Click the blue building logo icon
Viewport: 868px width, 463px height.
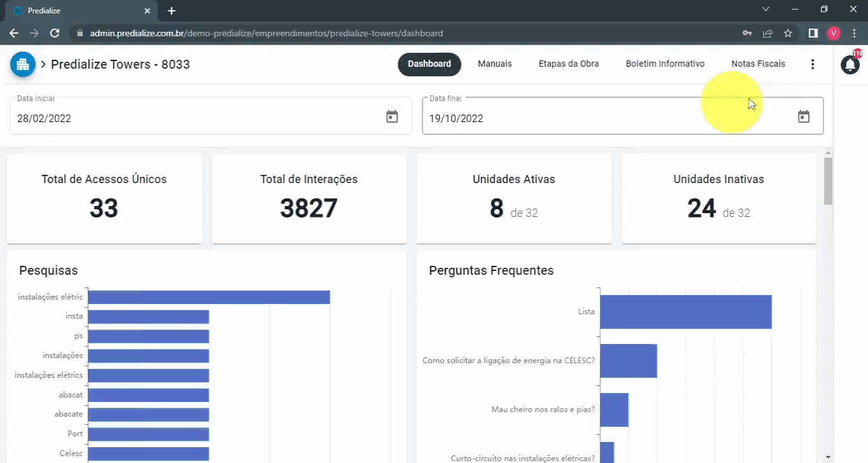23,64
